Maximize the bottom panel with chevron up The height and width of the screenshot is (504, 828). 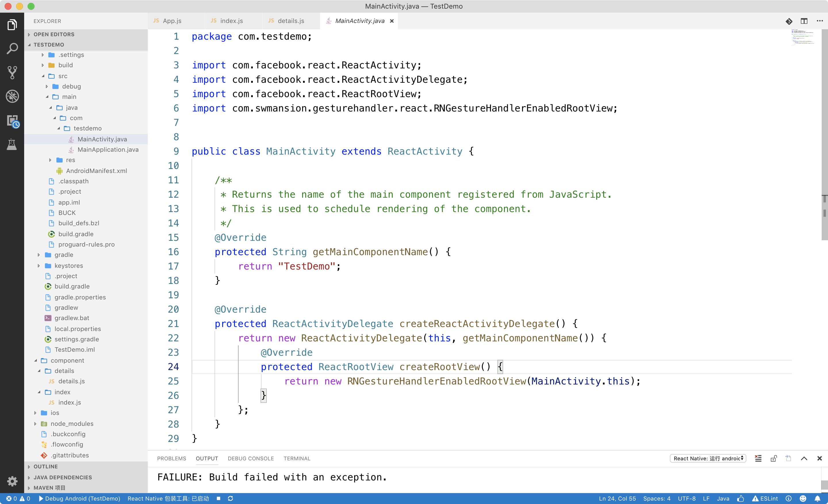point(804,458)
